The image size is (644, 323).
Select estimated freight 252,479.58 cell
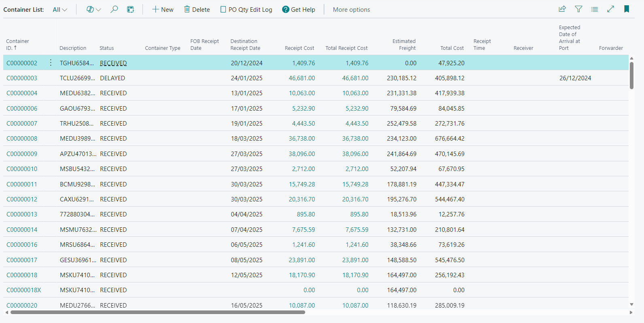pos(402,123)
